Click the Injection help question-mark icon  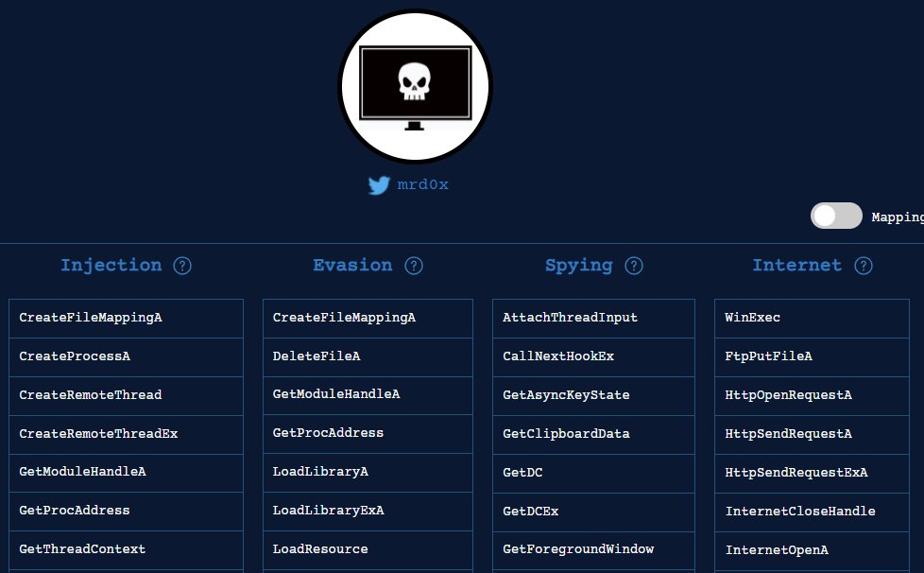click(182, 266)
